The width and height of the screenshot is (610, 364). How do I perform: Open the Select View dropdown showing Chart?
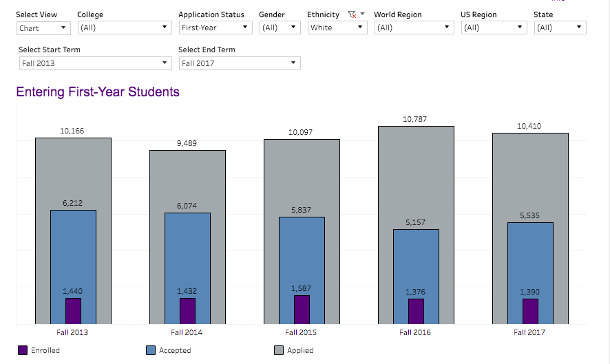pyautogui.click(x=43, y=28)
